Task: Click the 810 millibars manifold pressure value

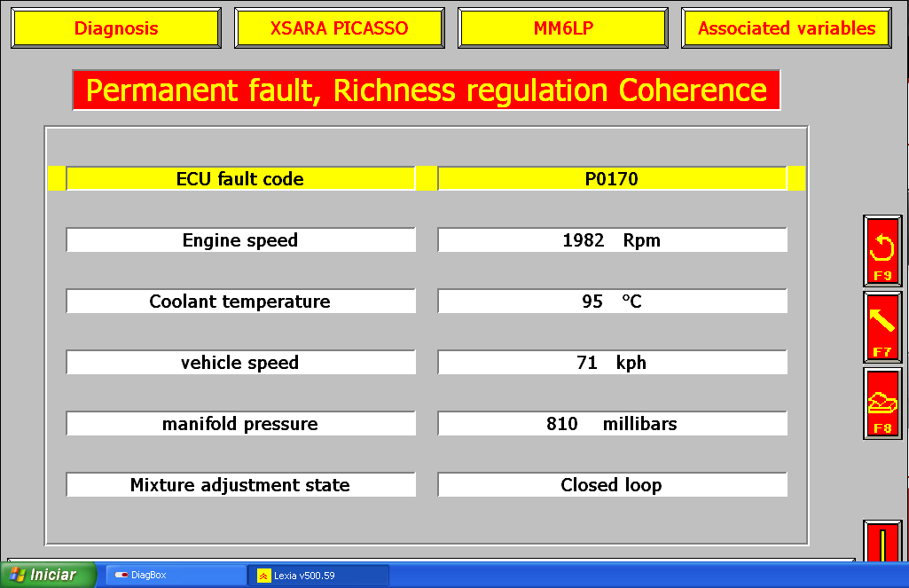Action: coord(612,424)
